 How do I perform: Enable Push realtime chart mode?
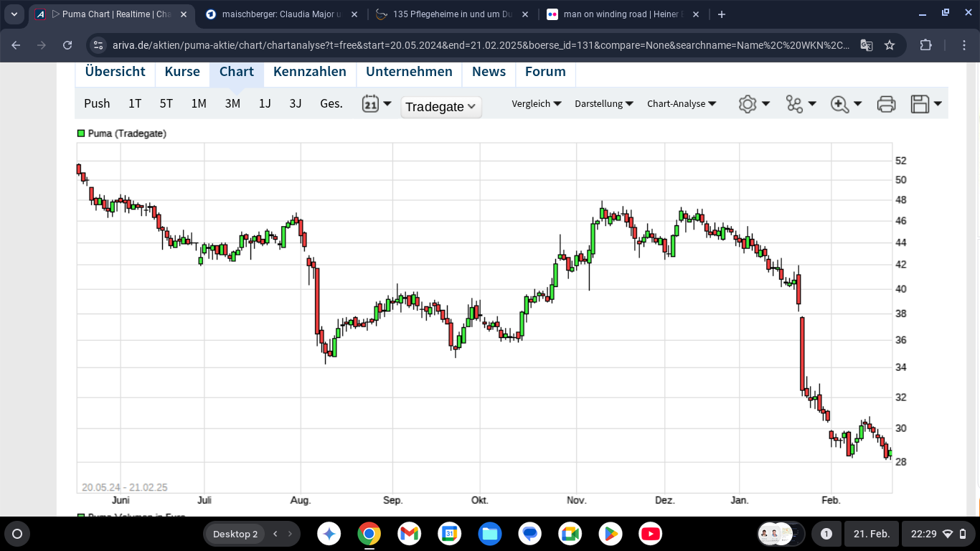[97, 103]
